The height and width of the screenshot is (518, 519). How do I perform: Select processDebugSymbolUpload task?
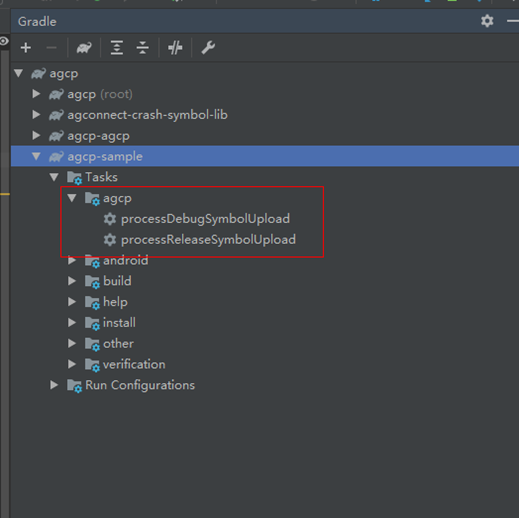pyautogui.click(x=205, y=219)
